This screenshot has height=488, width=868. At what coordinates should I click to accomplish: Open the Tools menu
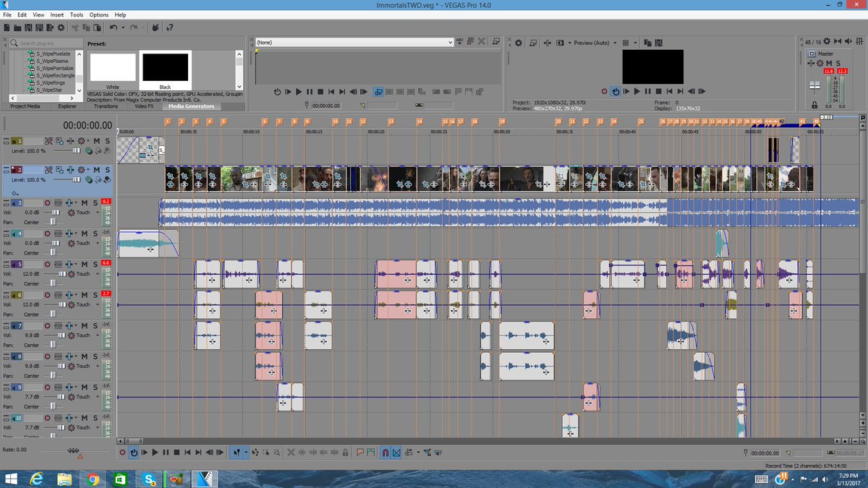[x=77, y=14]
